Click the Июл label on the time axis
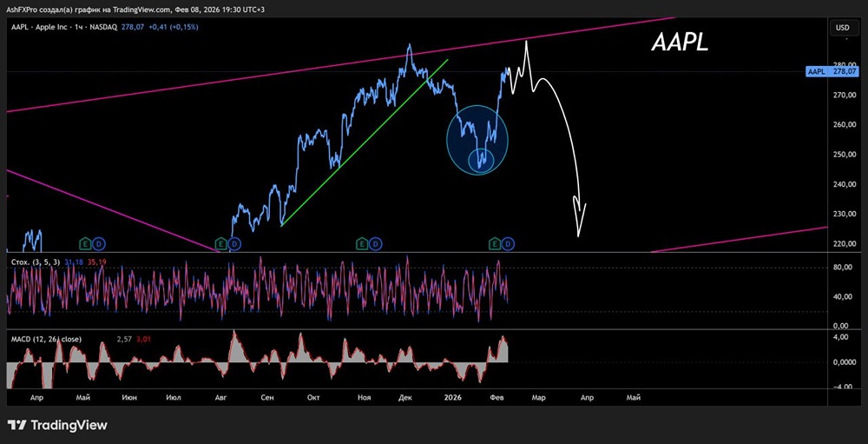This screenshot has width=868, height=444. coord(174,397)
